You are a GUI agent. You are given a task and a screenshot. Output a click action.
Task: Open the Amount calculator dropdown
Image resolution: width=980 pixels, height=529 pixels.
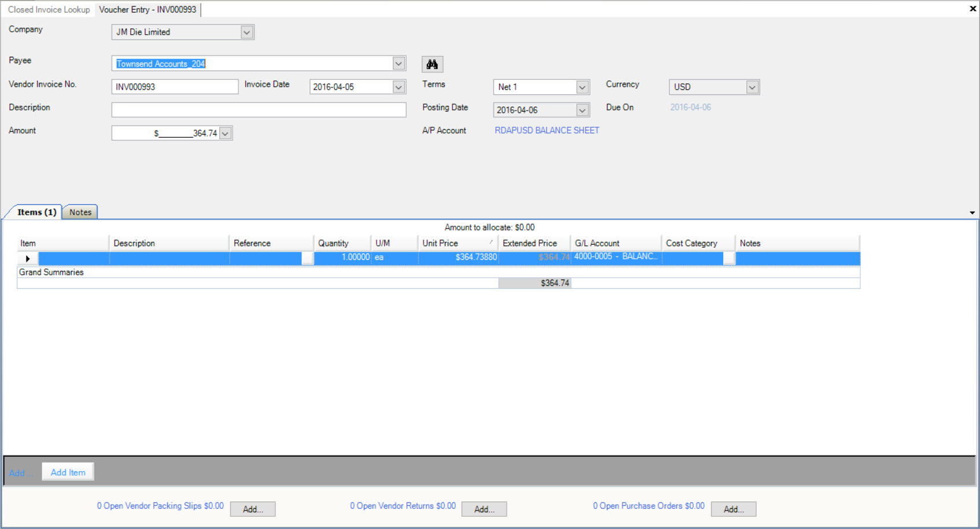226,133
